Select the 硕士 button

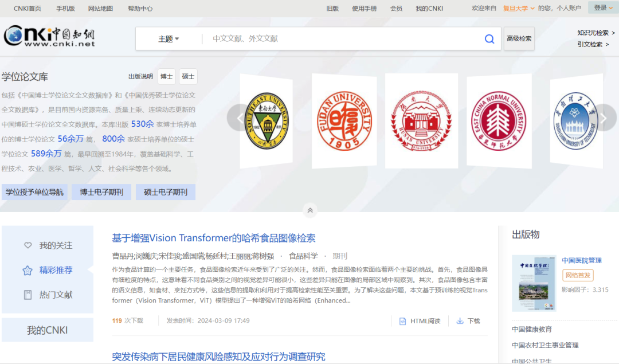coord(188,77)
